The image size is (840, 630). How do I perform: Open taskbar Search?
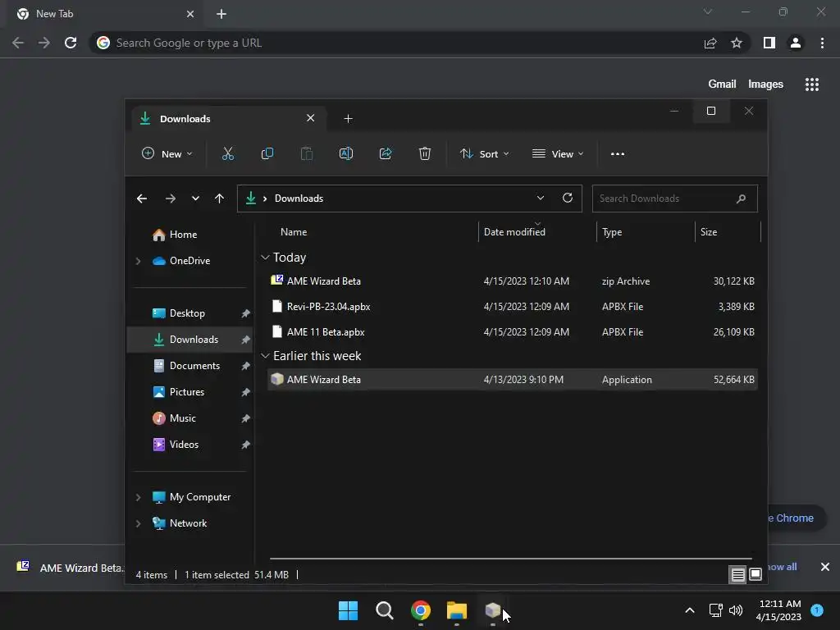[384, 610]
